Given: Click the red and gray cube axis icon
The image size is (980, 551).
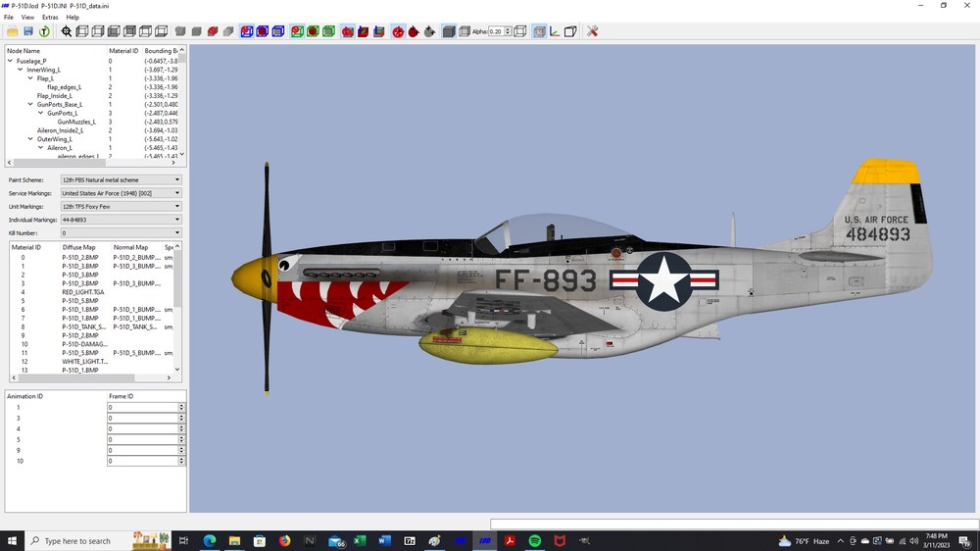Looking at the screenshot, I should [x=378, y=31].
